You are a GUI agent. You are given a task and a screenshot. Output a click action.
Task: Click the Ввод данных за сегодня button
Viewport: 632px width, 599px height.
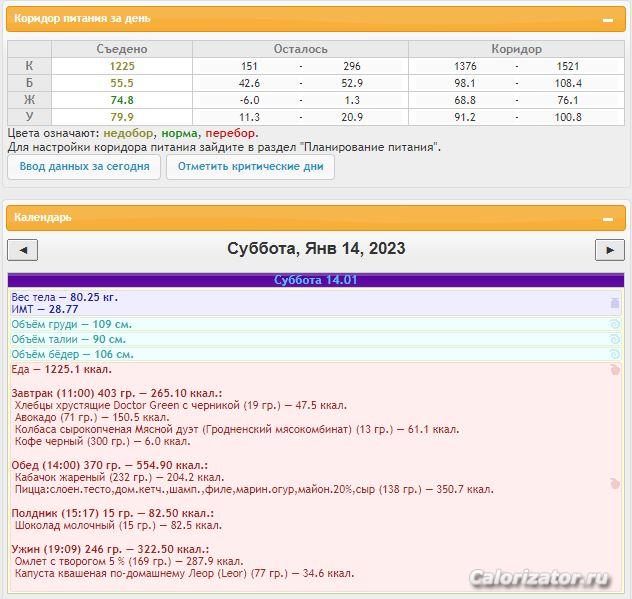coord(85,167)
